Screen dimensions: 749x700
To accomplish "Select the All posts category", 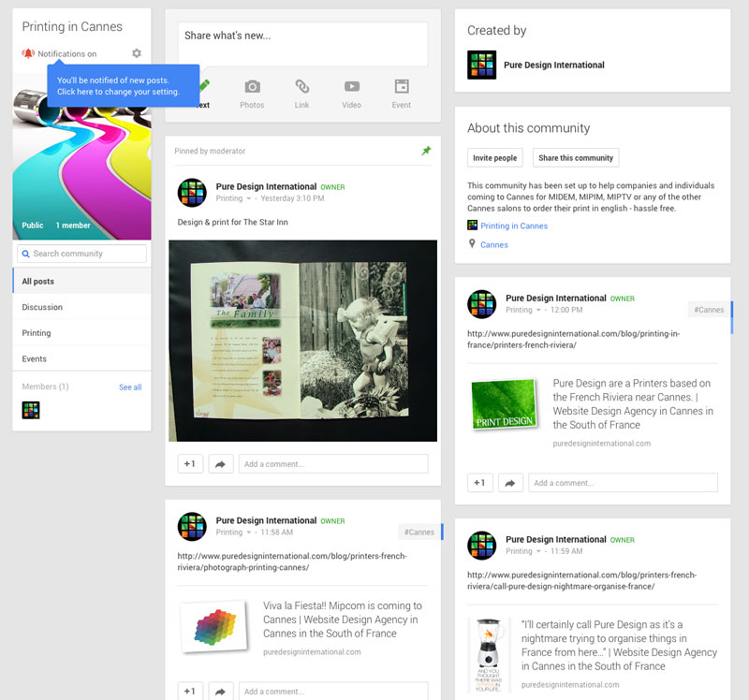I will (81, 282).
